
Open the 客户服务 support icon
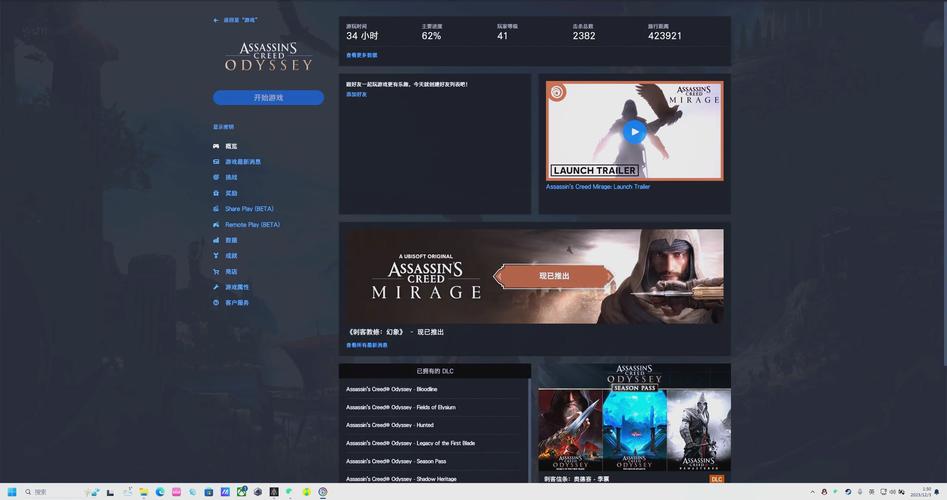click(x=216, y=303)
